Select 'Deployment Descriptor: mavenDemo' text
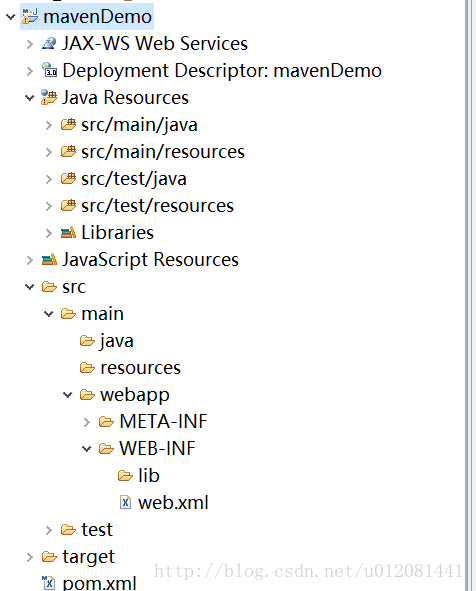 click(x=222, y=71)
